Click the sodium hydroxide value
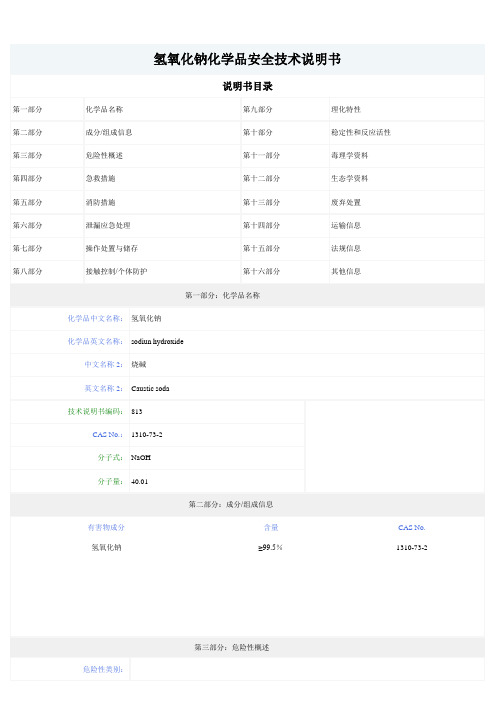 click(x=157, y=342)
